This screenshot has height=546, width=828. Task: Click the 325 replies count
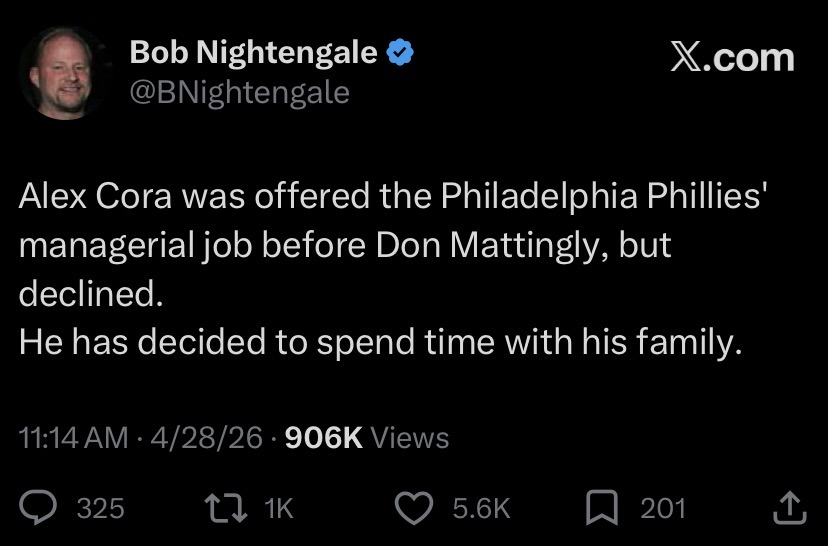101,508
